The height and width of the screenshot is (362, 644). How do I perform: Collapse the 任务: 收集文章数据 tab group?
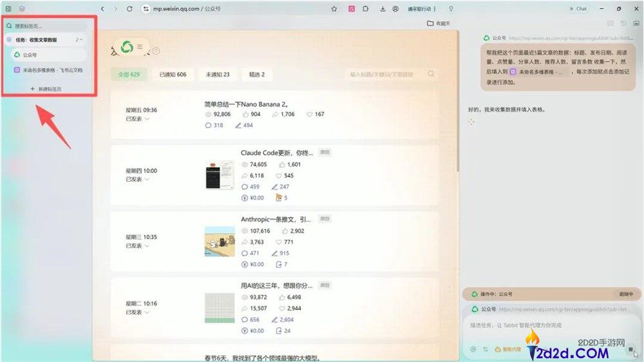(x=81, y=40)
